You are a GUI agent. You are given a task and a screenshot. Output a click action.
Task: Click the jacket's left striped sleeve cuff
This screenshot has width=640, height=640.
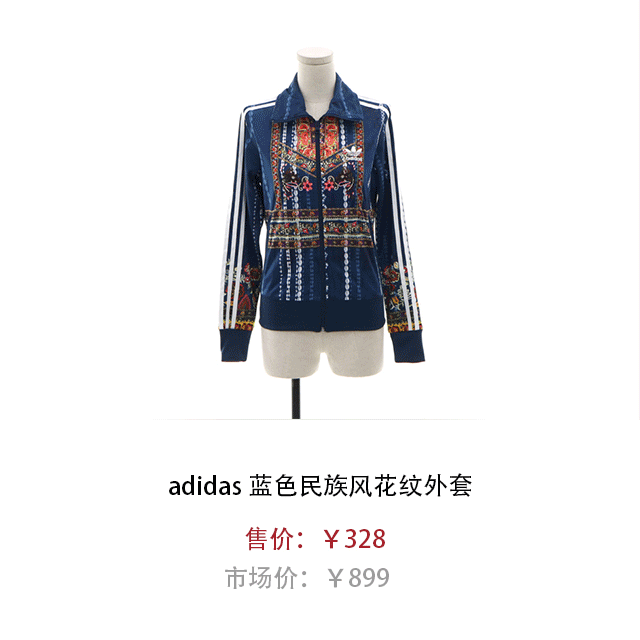(235, 345)
